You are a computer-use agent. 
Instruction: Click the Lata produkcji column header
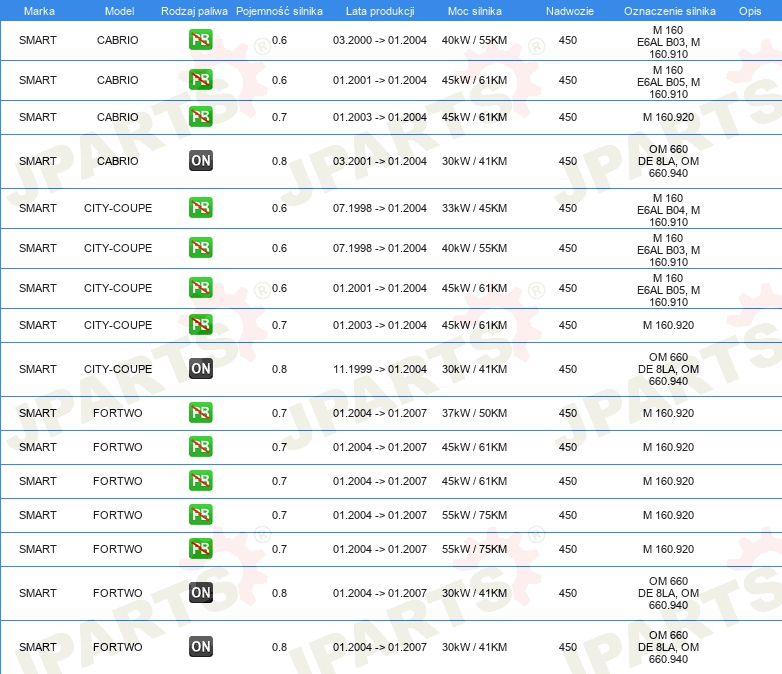[x=380, y=11]
